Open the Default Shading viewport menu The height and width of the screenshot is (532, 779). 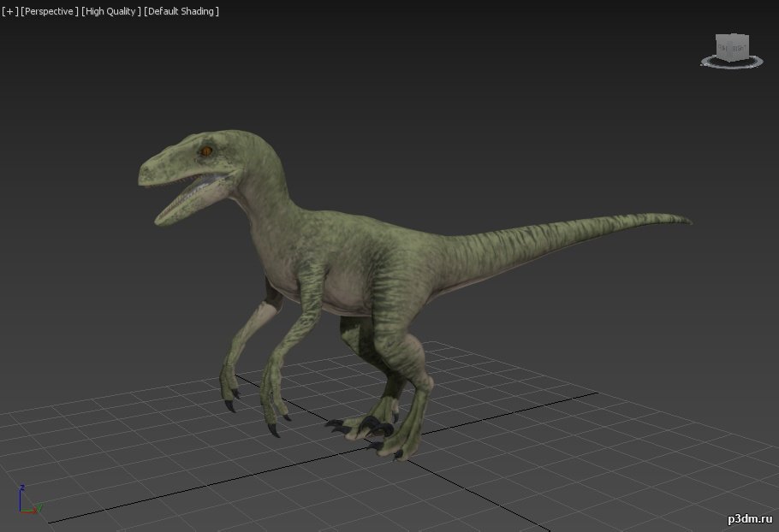pos(181,11)
